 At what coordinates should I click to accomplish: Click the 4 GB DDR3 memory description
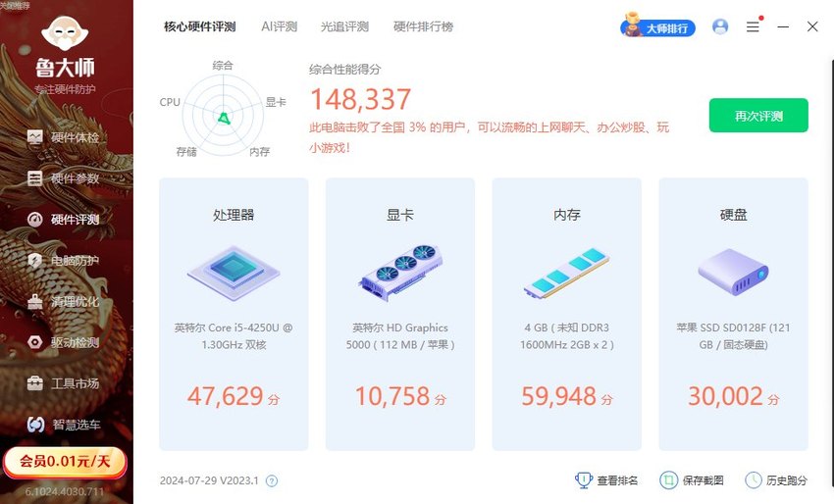(x=567, y=336)
